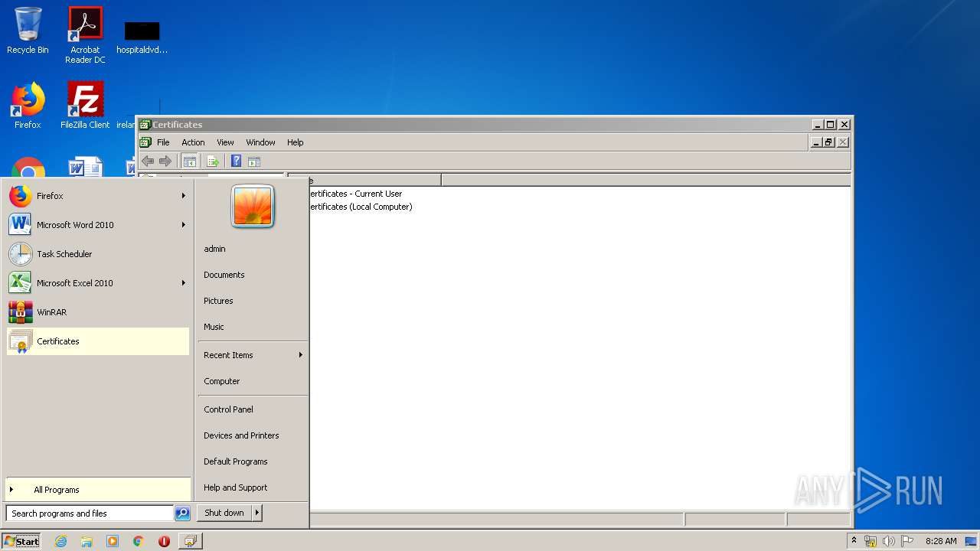Open Firefox from the Start menu list
The height and width of the screenshot is (551, 980).
pyautogui.click(x=98, y=196)
